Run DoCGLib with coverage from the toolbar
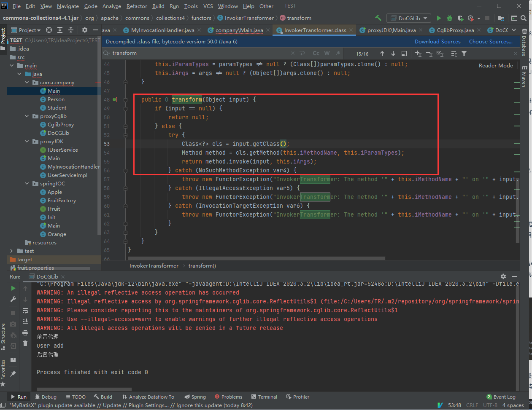Viewport: 532px width, 410px height. click(460, 18)
